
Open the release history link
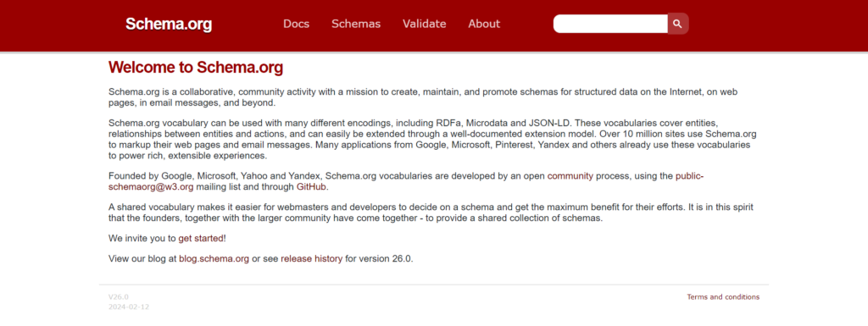[312, 258]
